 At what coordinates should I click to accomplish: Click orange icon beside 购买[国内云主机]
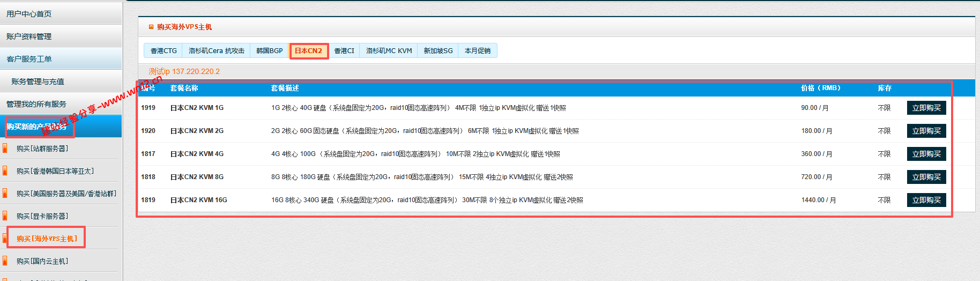5,261
